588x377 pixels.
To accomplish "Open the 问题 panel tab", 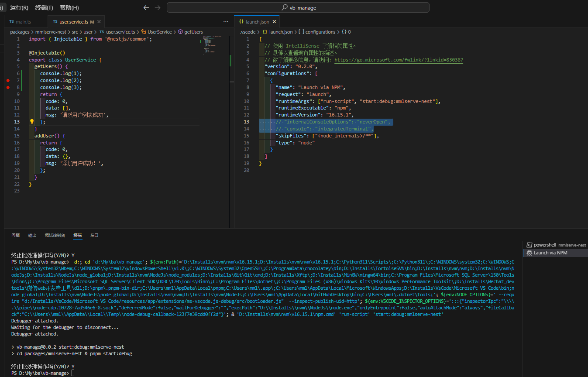I will click(x=16, y=235).
